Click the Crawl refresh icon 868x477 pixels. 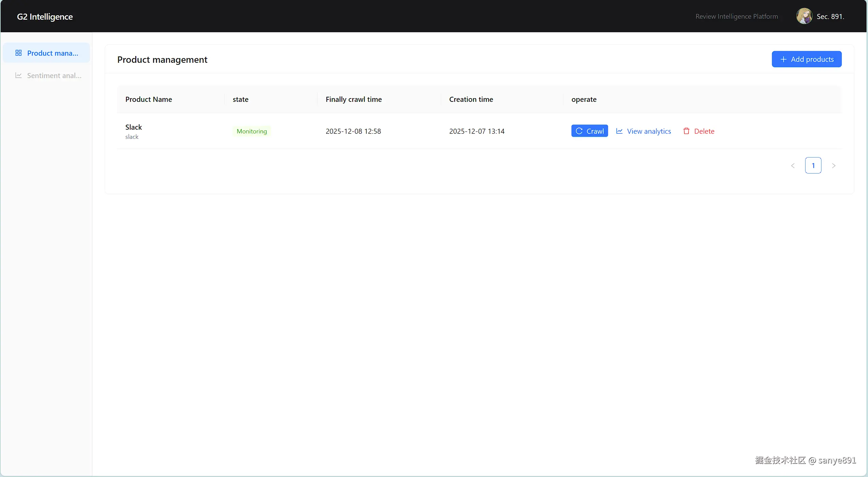(x=579, y=131)
